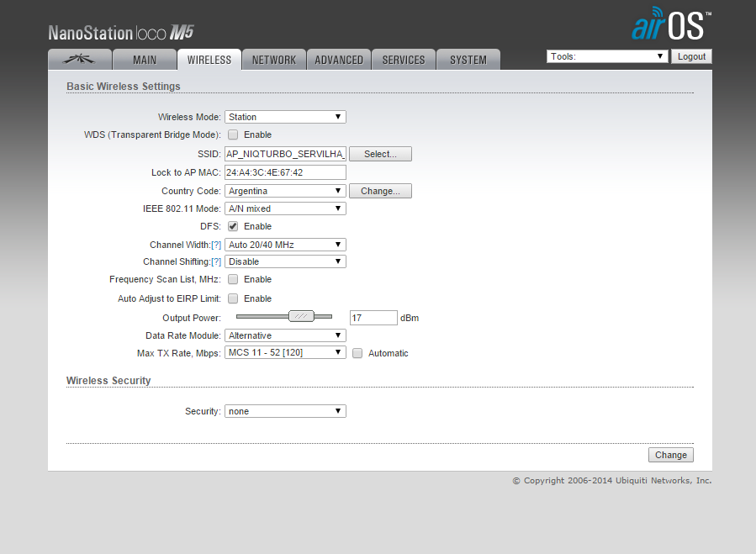
Task: Open the Max TX Rate dropdown
Action: pos(285,352)
